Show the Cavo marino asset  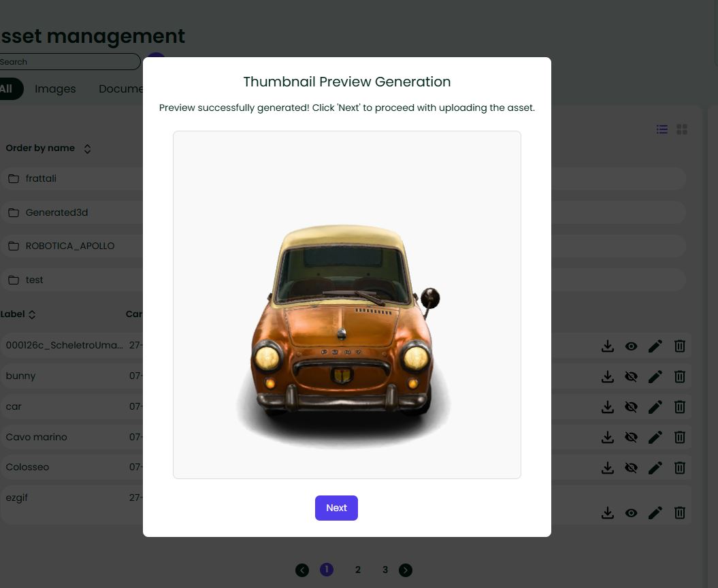[632, 437]
